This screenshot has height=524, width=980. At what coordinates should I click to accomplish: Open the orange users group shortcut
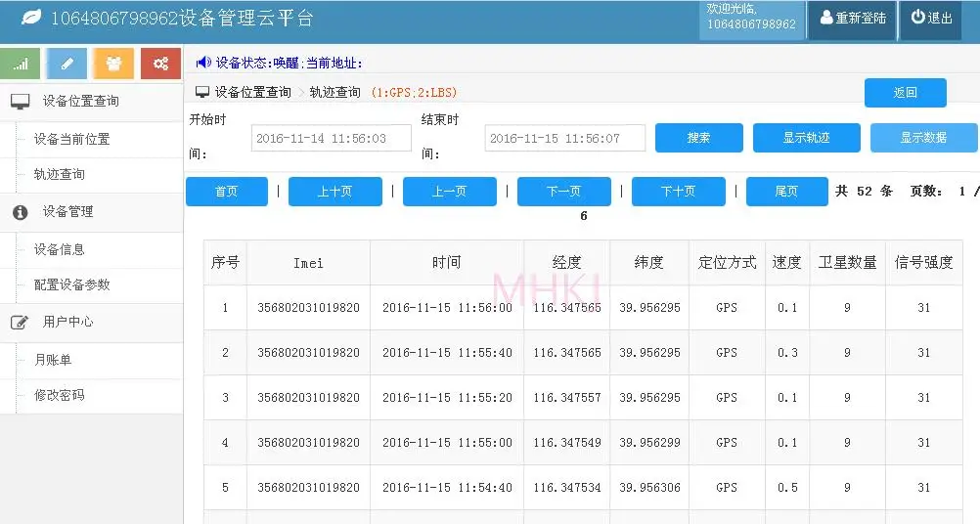(x=113, y=64)
